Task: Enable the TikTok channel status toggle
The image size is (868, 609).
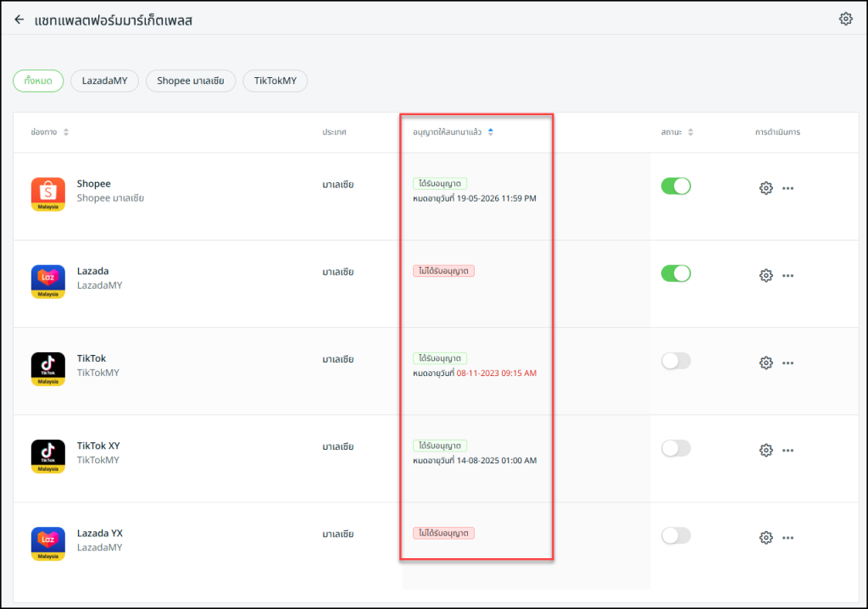Action: point(676,361)
